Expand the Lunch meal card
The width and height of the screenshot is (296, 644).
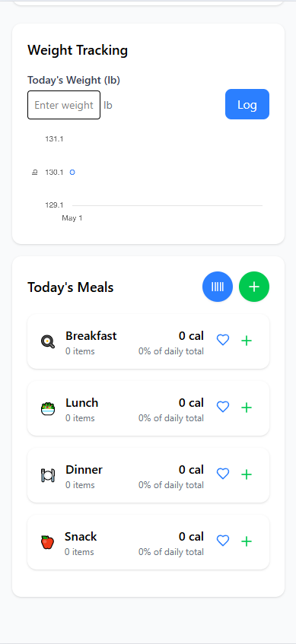pos(148,408)
